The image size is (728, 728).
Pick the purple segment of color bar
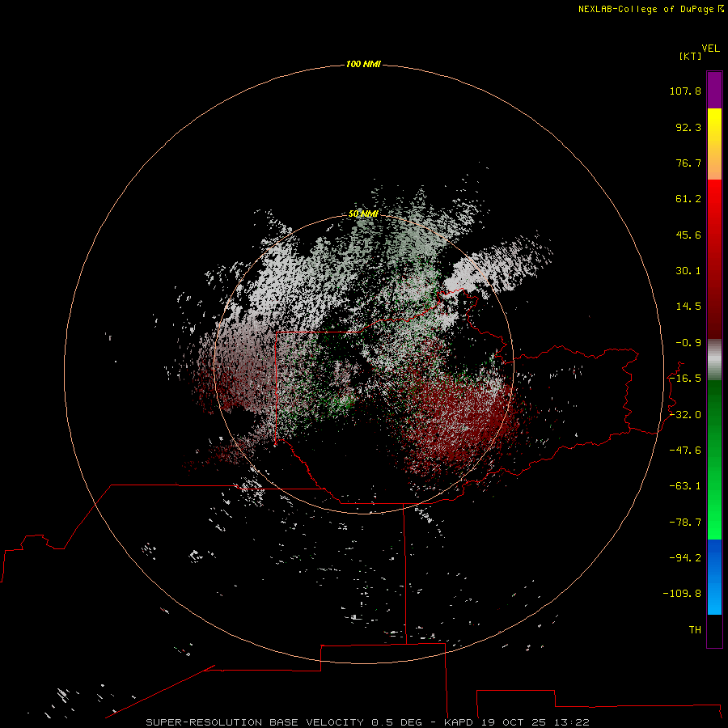click(x=714, y=90)
